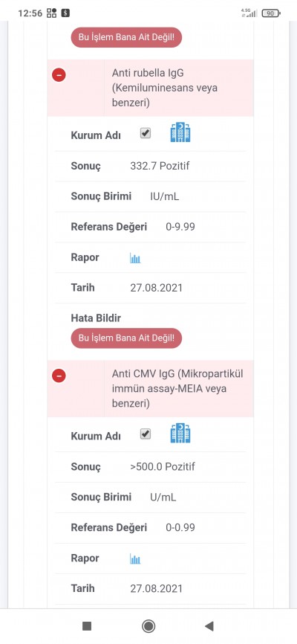
Task: Tap the recent apps square button
Action: (87, 626)
